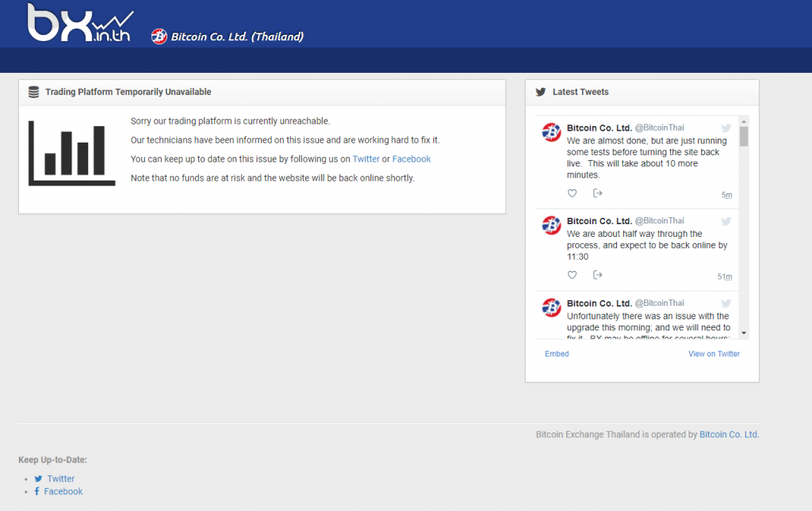
Task: Open View on Twitter link
Action: [x=714, y=354]
